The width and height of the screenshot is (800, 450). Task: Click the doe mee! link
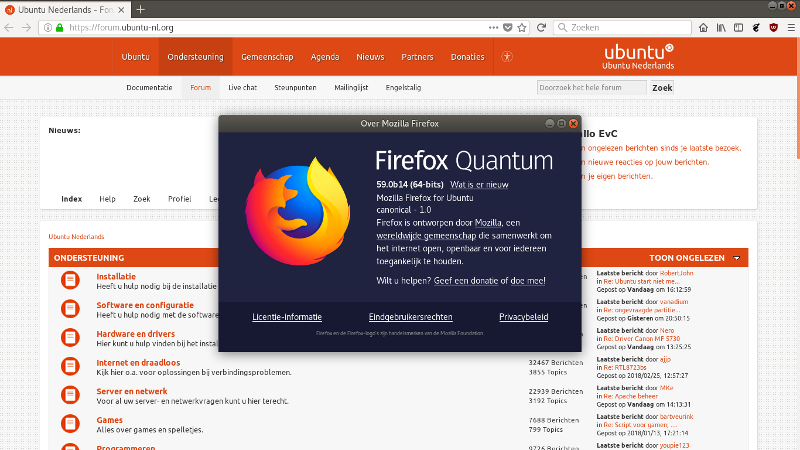528,281
